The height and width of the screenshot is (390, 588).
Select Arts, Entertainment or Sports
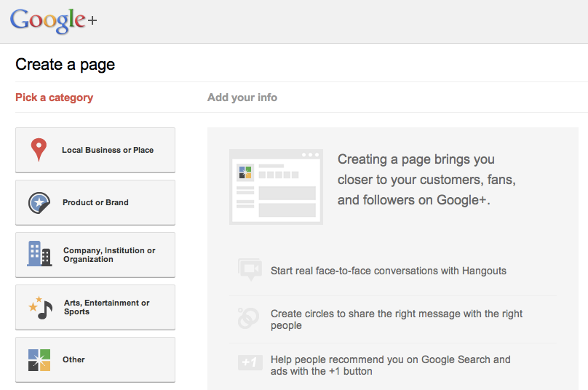click(x=95, y=308)
